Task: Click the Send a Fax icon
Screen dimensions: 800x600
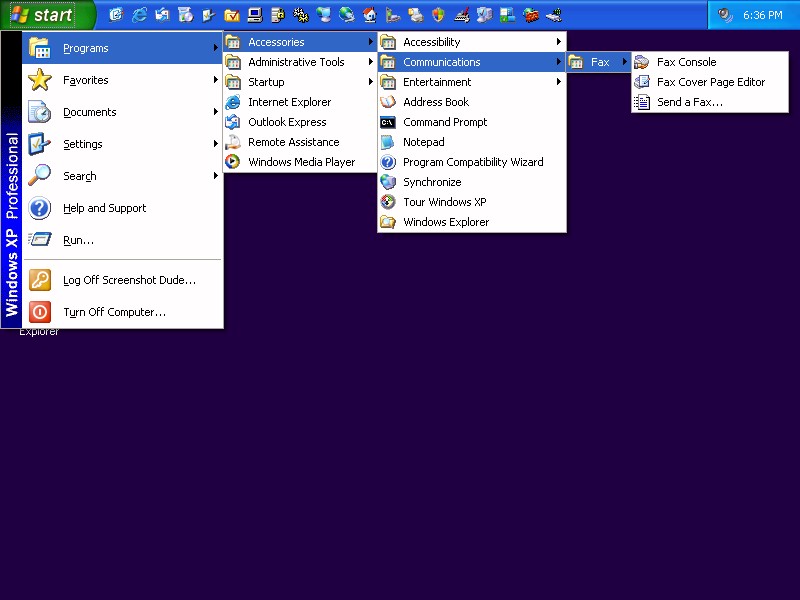Action: [x=642, y=102]
